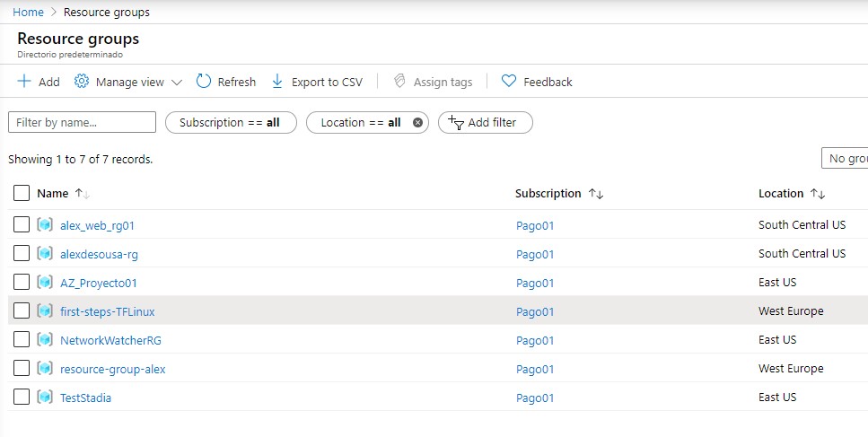Click the Manage view gear icon
Image resolution: width=868 pixels, height=437 pixels.
pyautogui.click(x=82, y=82)
